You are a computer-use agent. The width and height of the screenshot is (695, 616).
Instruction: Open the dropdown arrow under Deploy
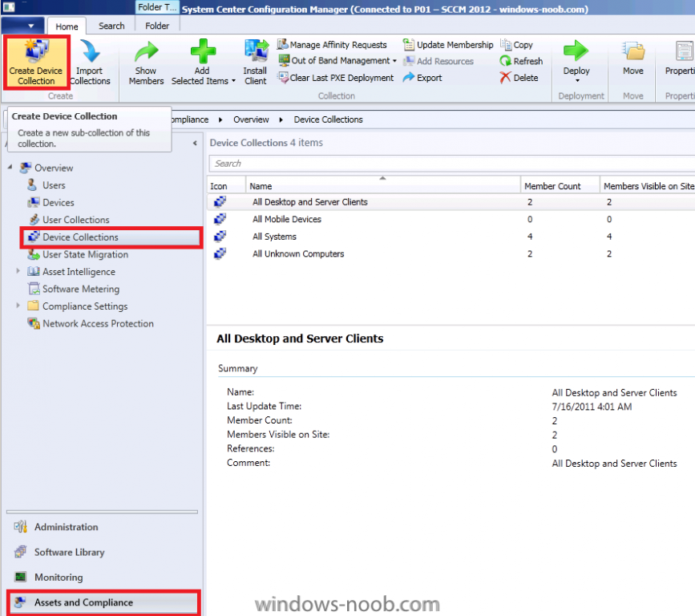[x=577, y=81]
